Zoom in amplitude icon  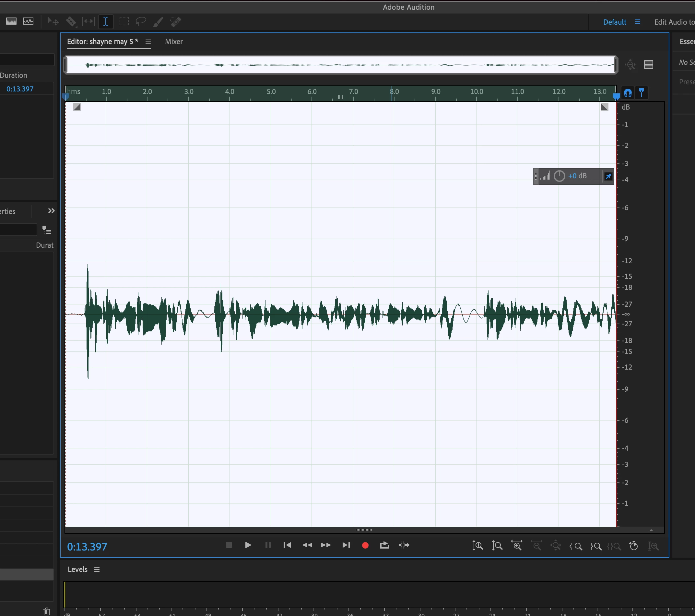[x=478, y=546]
